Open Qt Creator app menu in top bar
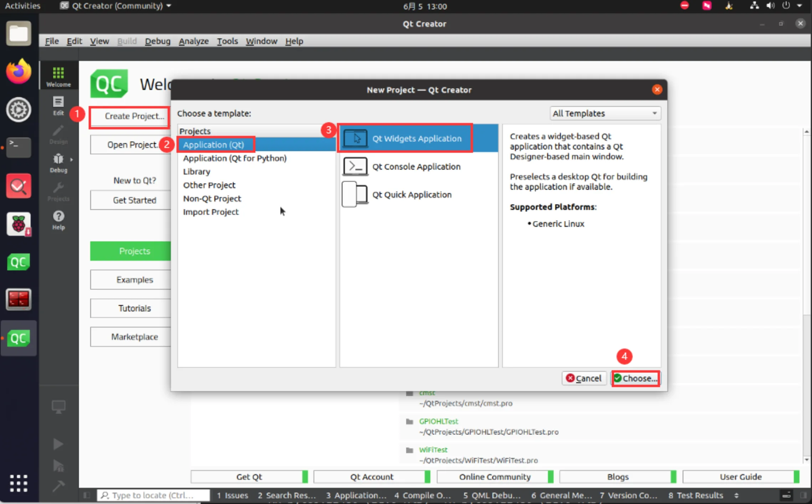This screenshot has width=812, height=504. point(115,6)
